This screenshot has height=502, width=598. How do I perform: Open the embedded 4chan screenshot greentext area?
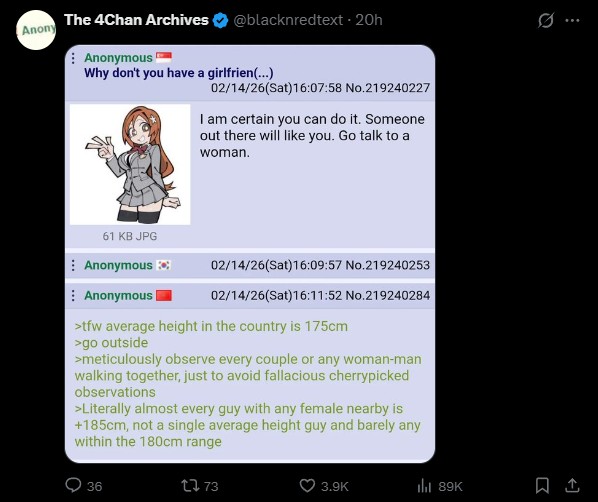(x=248, y=384)
